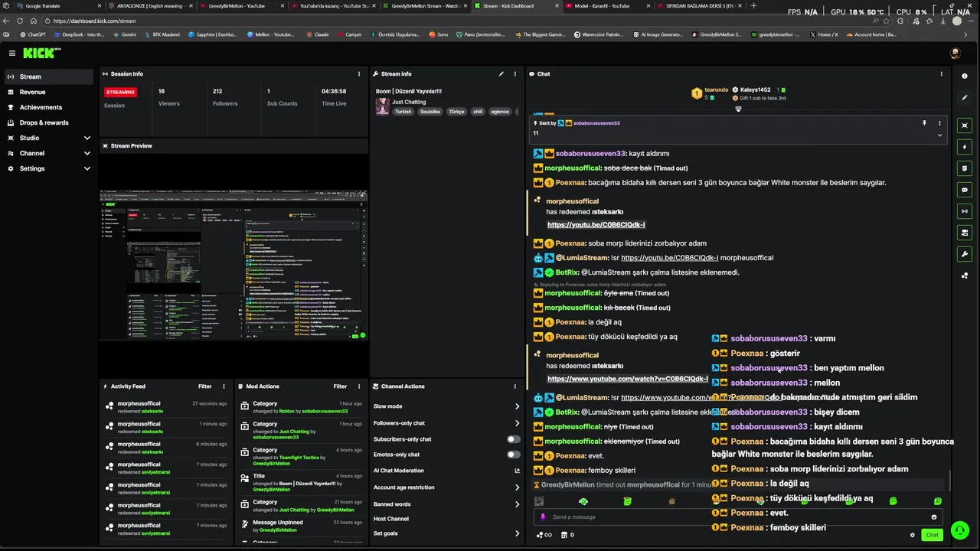980x551 pixels.
Task: Open Account age restriction options
Action: [446, 487]
